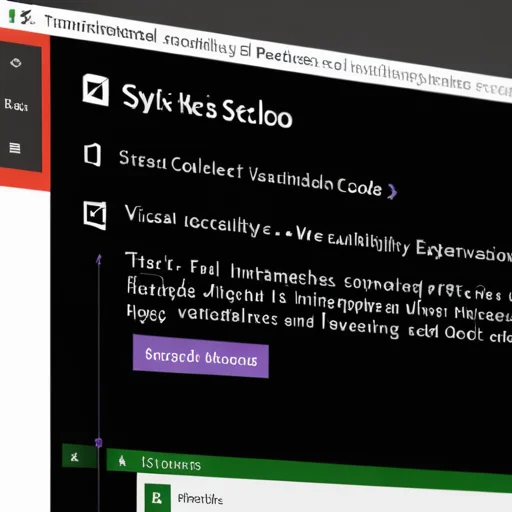Click the eye icon in left sidebar
This screenshot has height=512, width=512.
click(16, 63)
